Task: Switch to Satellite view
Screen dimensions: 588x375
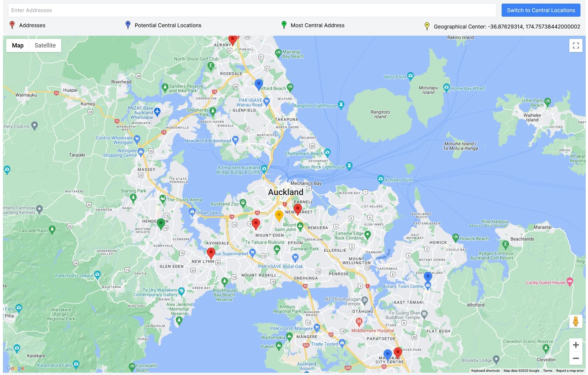Action: pos(45,45)
